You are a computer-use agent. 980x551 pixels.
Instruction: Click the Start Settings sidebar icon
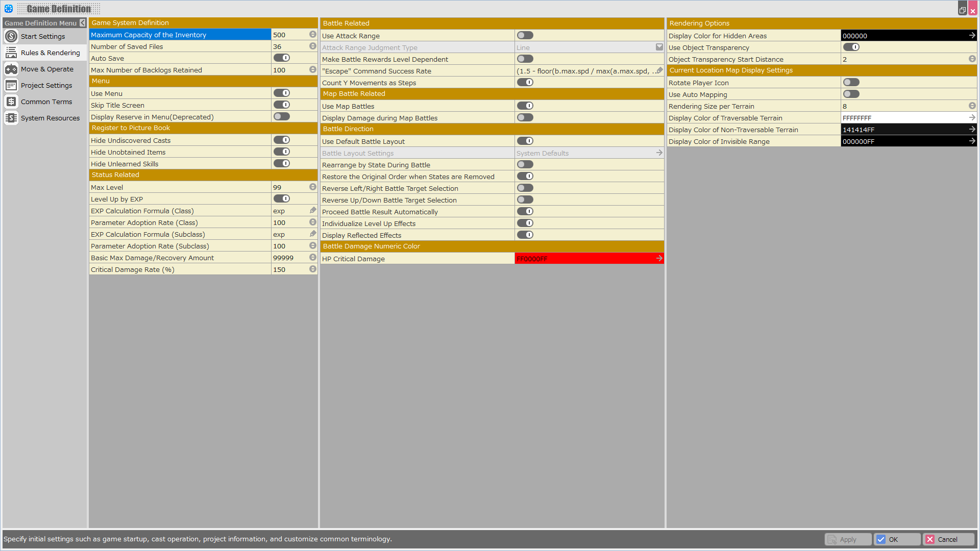click(11, 36)
